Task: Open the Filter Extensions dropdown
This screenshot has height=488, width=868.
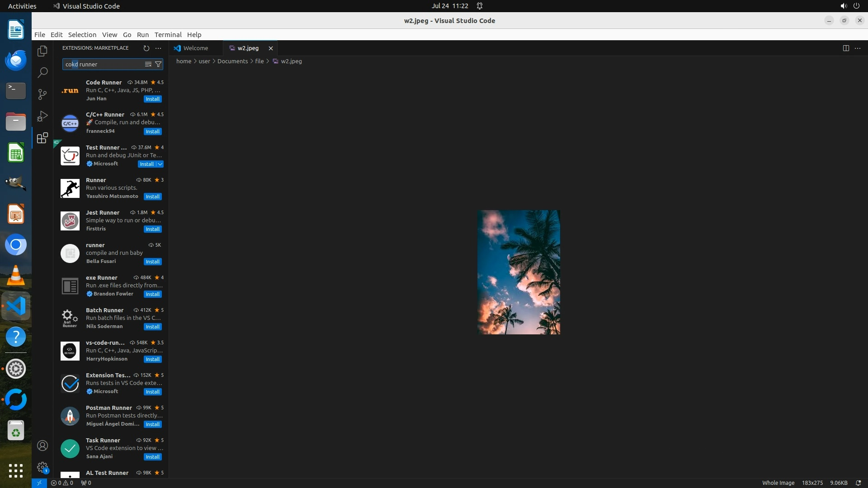Action: [x=158, y=64]
